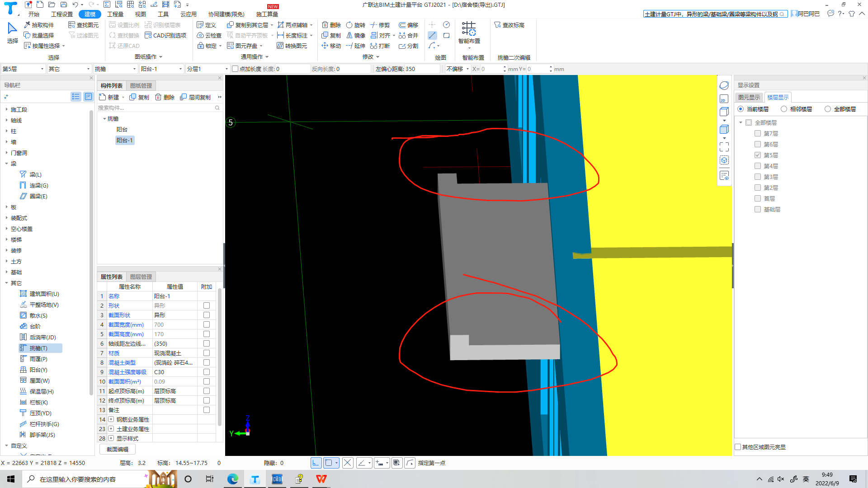Switch to 图纸管理 tab in component list
This screenshot has width=868, height=488.
pyautogui.click(x=141, y=85)
